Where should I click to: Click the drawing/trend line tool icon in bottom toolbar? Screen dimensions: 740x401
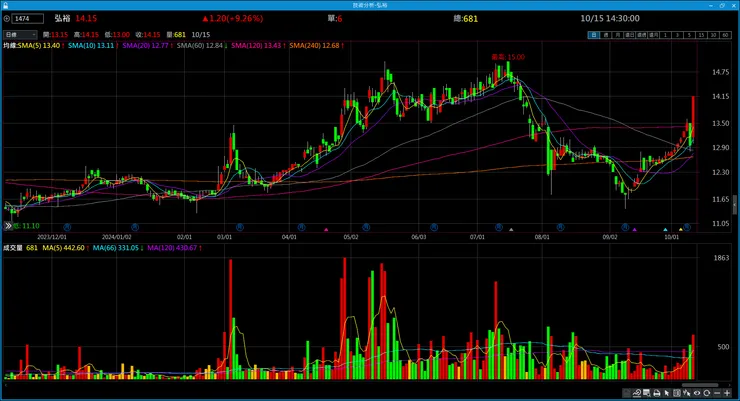(x=637, y=393)
